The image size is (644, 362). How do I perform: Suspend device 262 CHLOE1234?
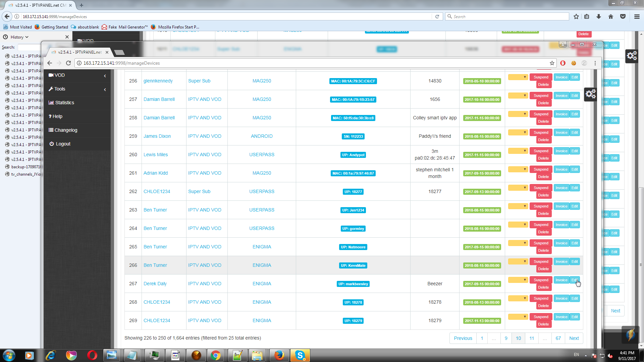(541, 188)
